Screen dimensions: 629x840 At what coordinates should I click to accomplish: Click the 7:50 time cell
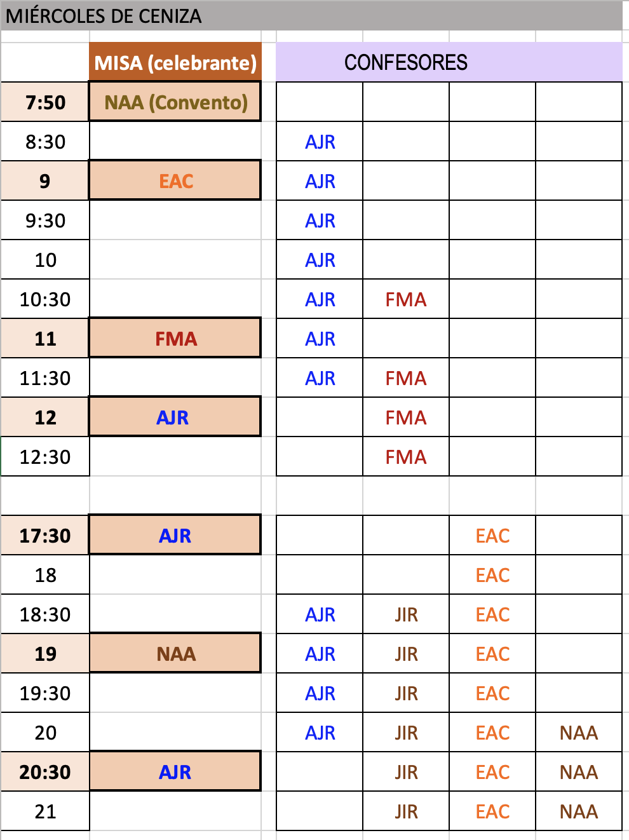point(45,102)
